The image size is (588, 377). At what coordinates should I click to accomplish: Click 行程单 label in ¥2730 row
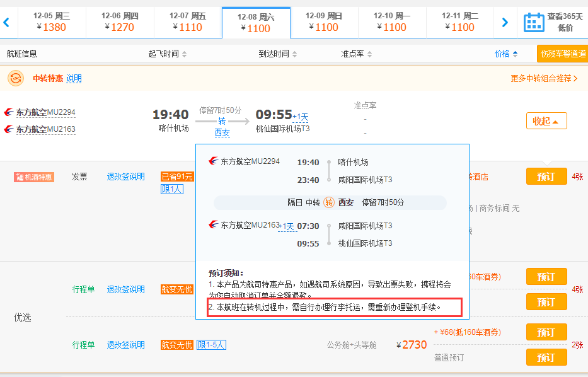(x=83, y=345)
